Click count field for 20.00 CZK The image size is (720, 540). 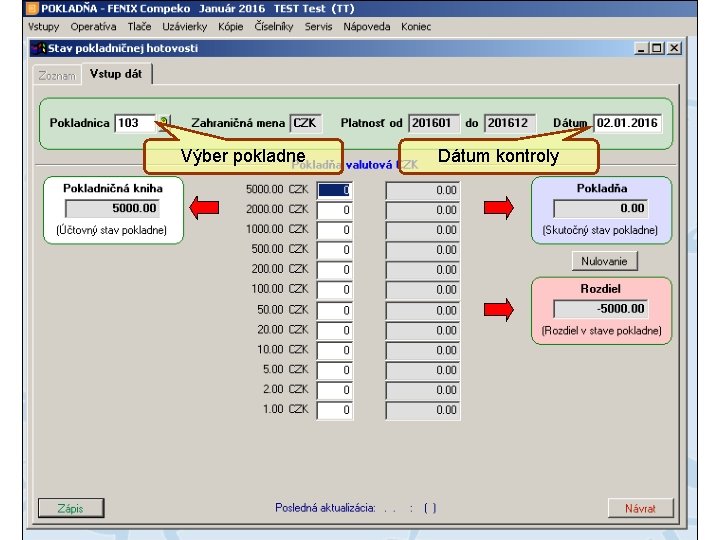point(335,331)
